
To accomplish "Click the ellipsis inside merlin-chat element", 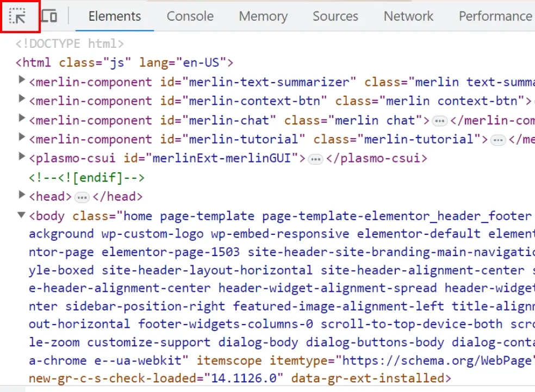I will coord(439,121).
